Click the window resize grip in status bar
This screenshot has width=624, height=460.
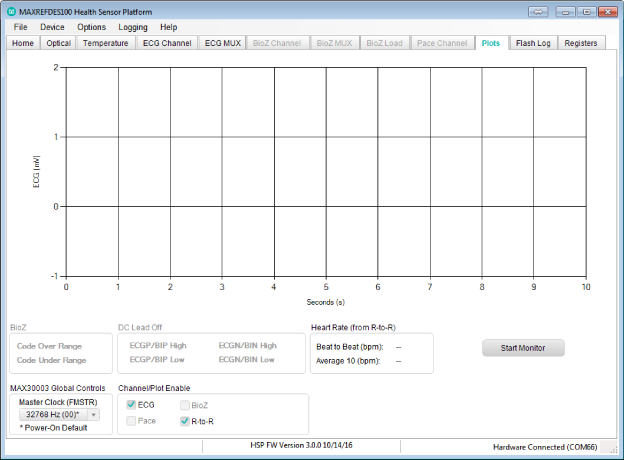(x=614, y=449)
